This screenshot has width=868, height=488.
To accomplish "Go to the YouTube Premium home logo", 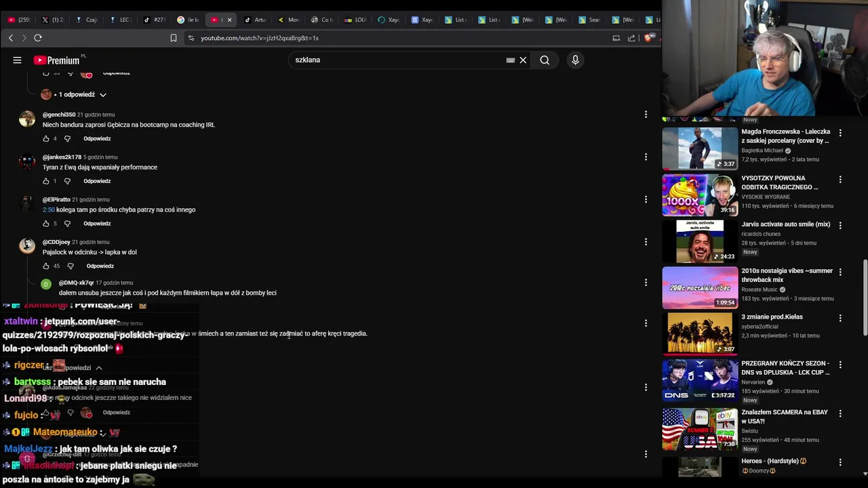I will 57,60.
